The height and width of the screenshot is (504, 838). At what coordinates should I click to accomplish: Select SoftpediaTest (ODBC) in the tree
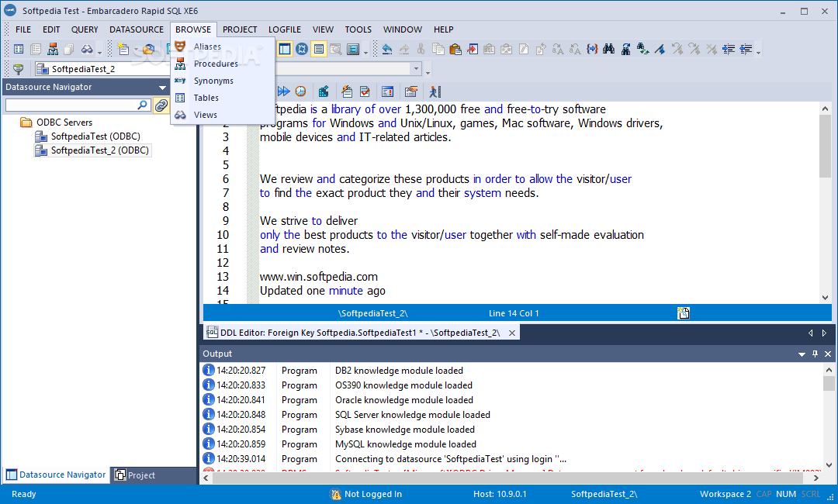point(95,136)
